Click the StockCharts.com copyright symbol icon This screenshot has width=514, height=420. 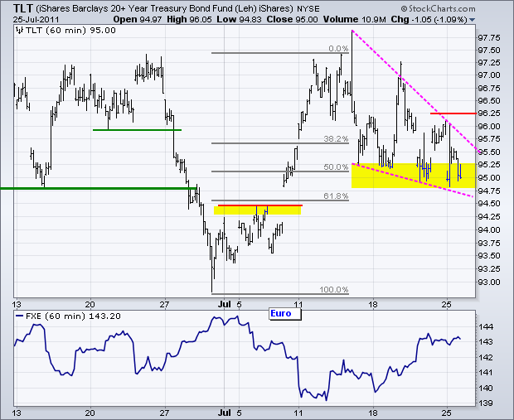coord(404,9)
